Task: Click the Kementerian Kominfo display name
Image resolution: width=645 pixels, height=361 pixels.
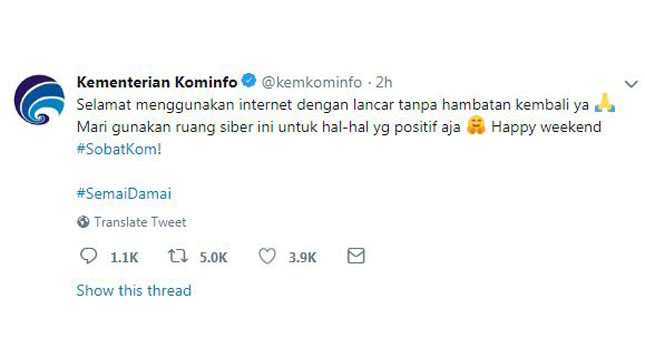Action: (x=157, y=82)
